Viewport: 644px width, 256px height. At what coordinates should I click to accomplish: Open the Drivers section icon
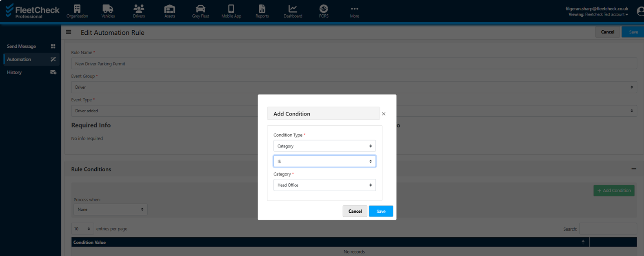coord(139,9)
